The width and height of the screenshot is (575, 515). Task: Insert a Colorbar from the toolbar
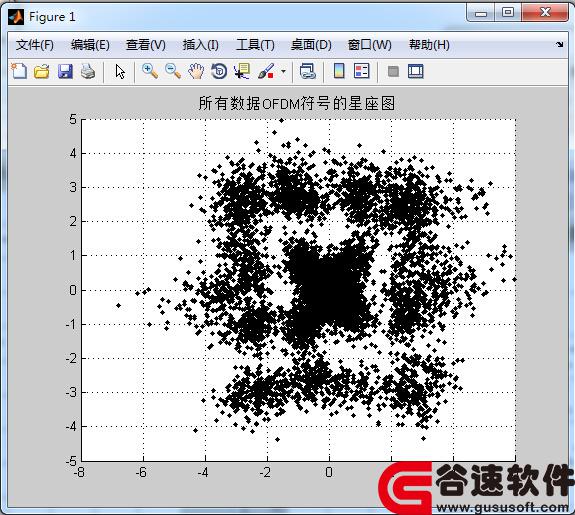pos(339,71)
